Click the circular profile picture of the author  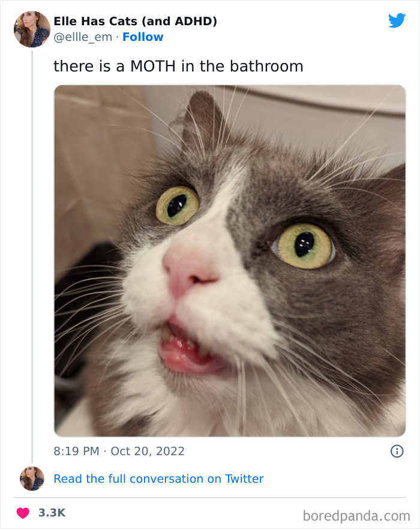[x=31, y=28]
